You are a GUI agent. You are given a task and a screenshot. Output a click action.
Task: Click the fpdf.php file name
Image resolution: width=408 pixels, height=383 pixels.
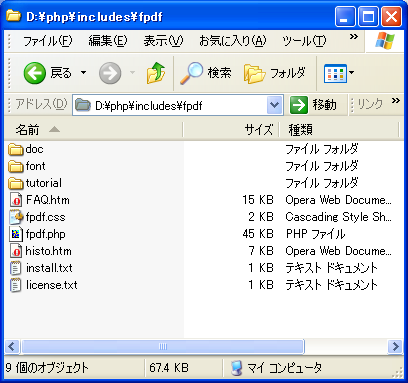[x=45, y=234]
